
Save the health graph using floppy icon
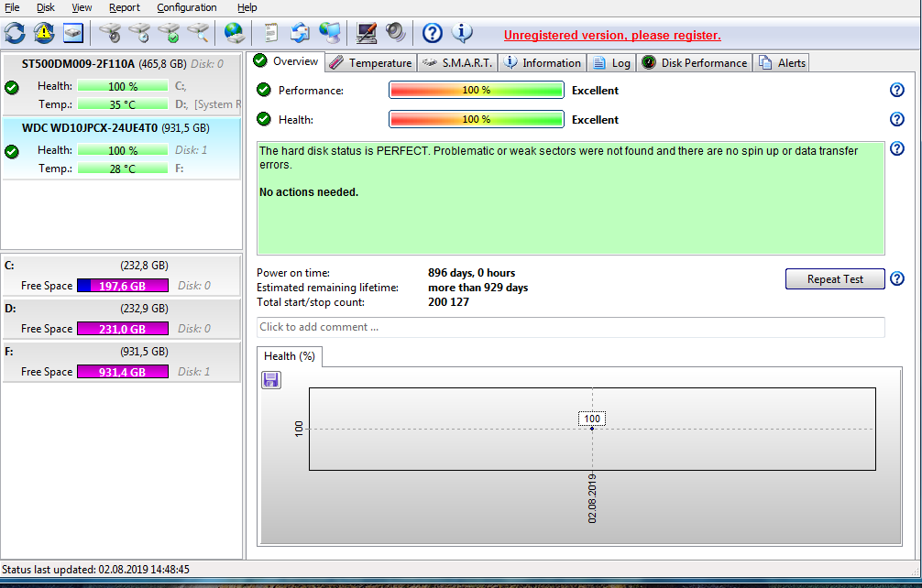(x=271, y=380)
